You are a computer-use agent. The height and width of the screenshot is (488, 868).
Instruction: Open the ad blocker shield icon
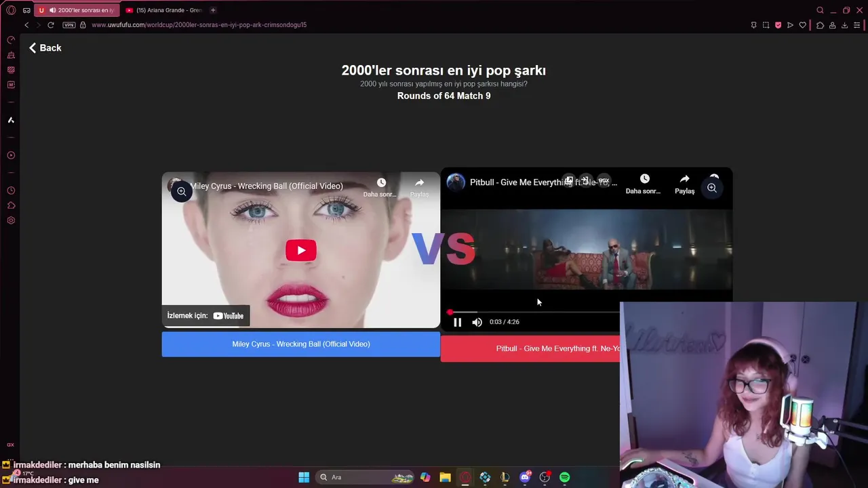coord(778,25)
